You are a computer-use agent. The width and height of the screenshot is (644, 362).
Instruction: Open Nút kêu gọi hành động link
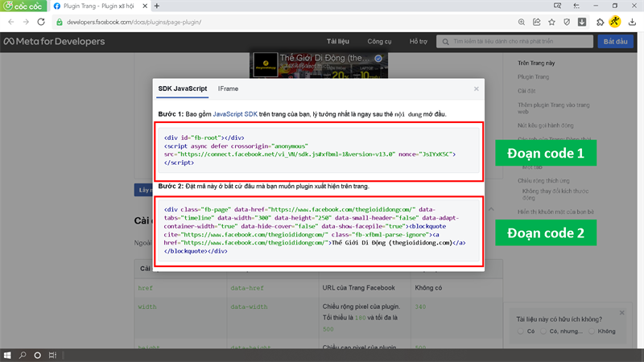pos(546,125)
